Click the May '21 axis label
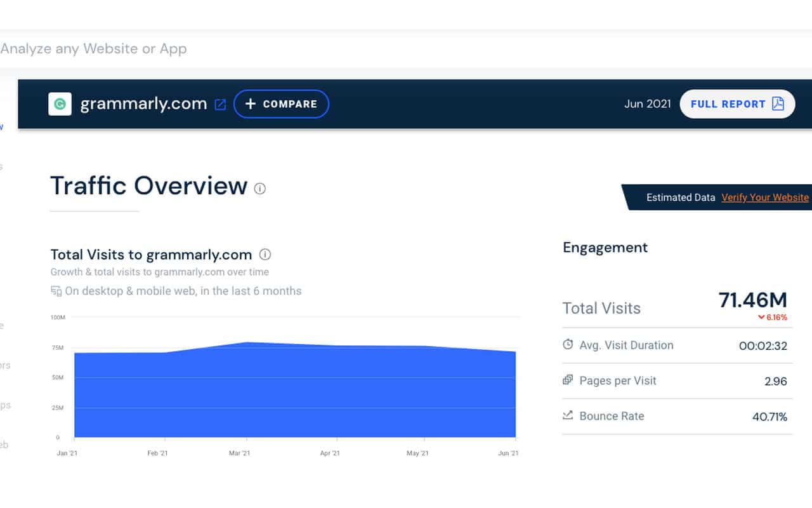The width and height of the screenshot is (812, 508). coord(419,453)
